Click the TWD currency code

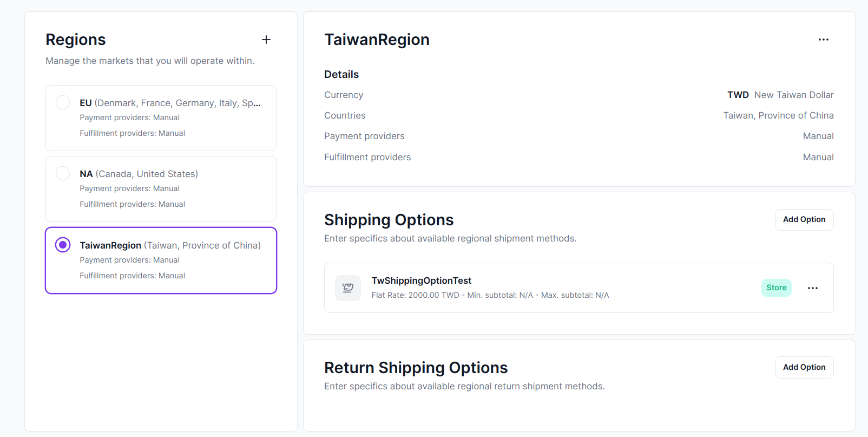click(738, 95)
